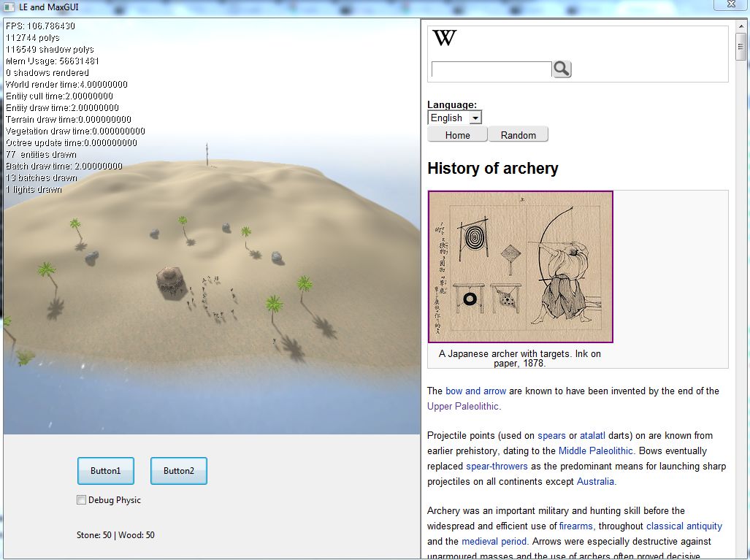Click Button1 below the 3D viewport
Viewport: 750px width, 560px height.
pyautogui.click(x=105, y=471)
